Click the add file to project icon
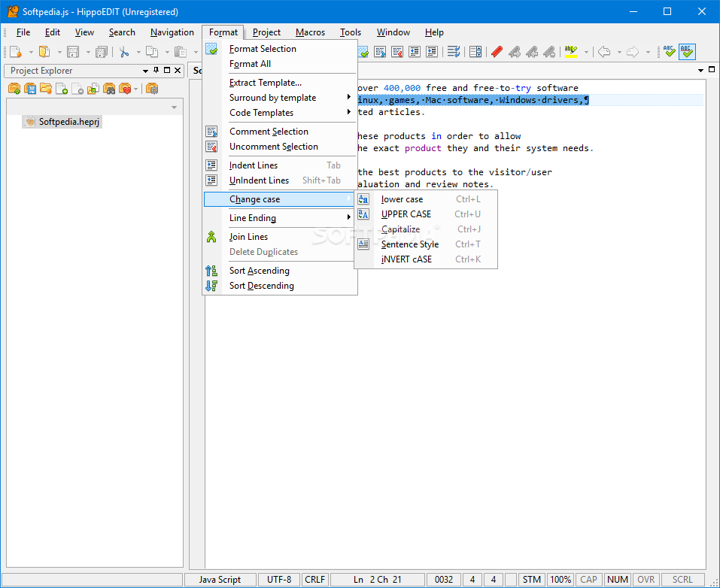 [62, 88]
